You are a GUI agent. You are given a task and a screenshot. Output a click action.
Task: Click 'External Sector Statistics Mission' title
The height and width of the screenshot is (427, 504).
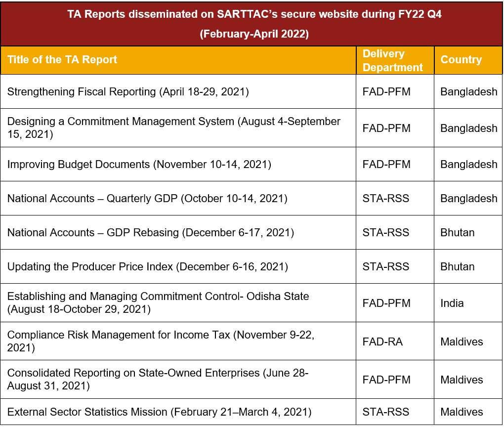pyautogui.click(x=87, y=412)
